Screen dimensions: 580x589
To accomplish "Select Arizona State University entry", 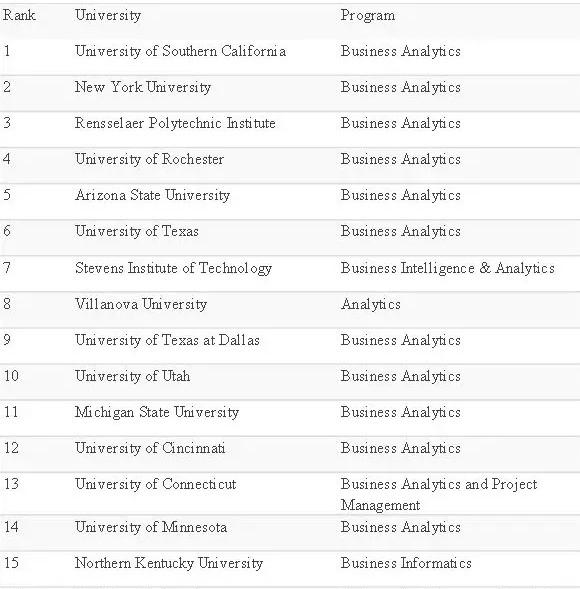I will pyautogui.click(x=152, y=195).
